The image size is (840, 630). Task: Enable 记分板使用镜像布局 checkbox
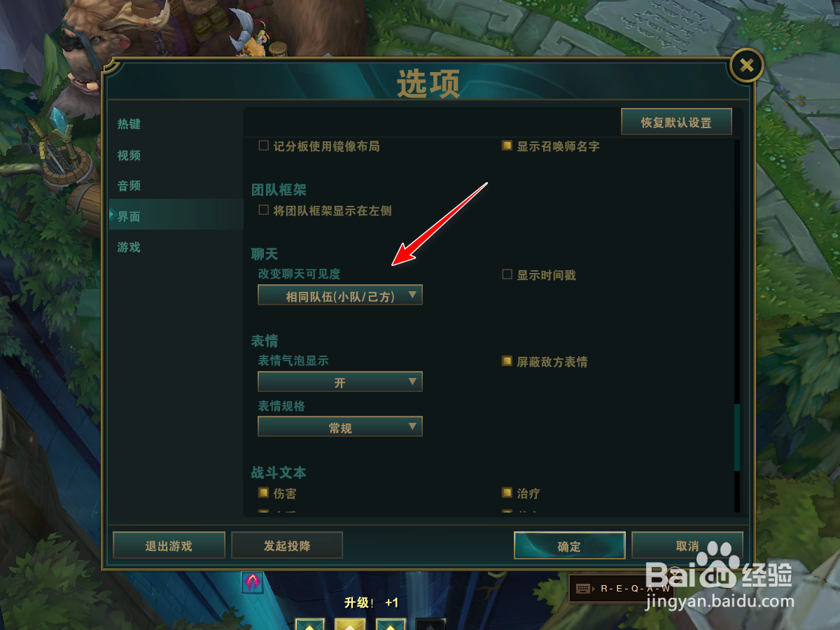pos(264,146)
